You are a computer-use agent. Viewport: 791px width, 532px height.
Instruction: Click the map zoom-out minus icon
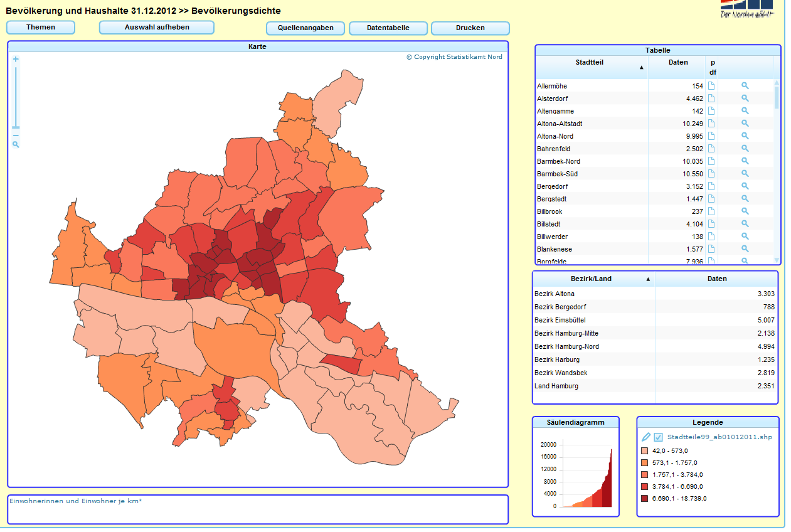16,136
